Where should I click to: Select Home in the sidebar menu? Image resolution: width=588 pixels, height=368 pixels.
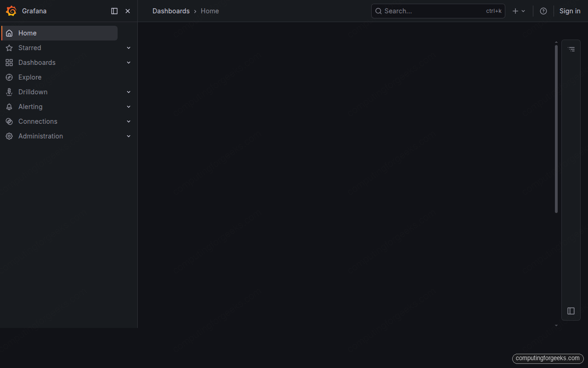(27, 33)
